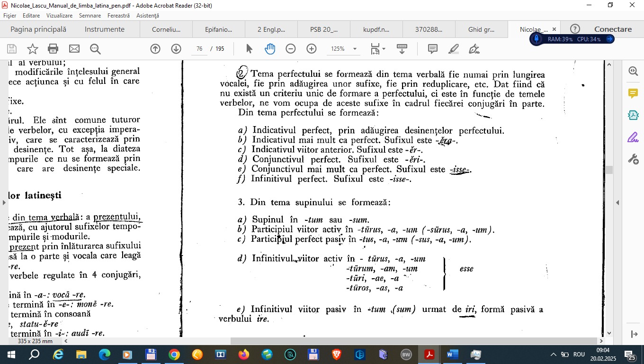Click the grayed Save file icon

click(12, 49)
